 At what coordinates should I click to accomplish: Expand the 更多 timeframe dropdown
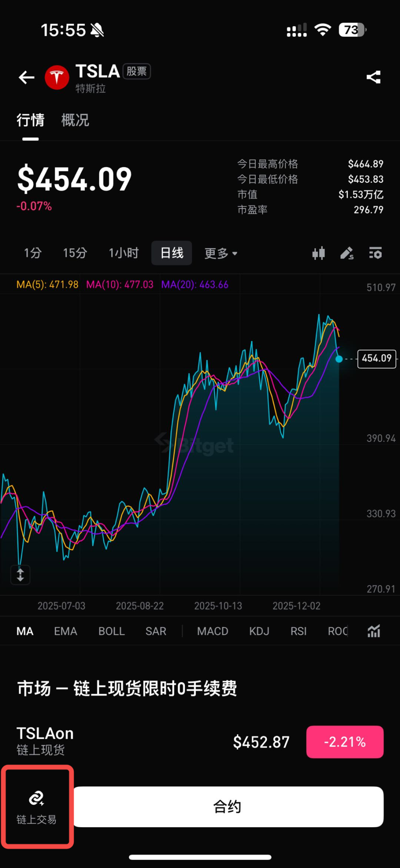[x=221, y=253]
